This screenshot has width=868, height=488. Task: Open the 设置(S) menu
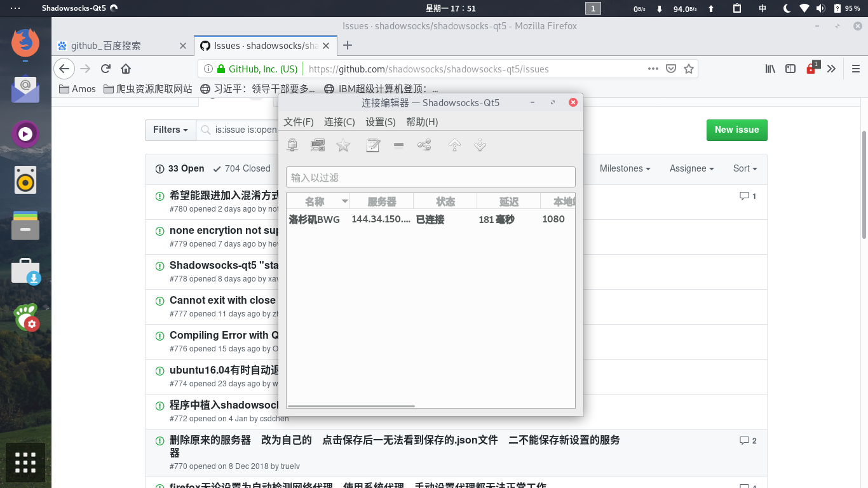[x=381, y=122]
